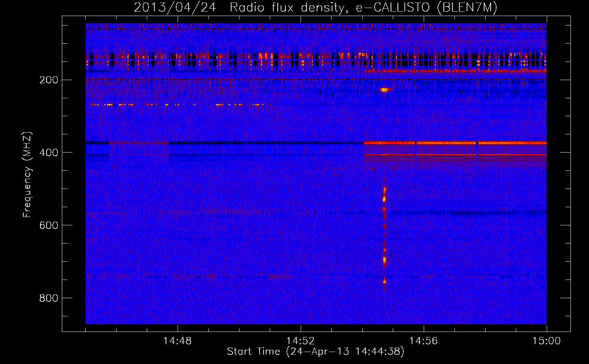Click the bright burst spot near 230 MHz
The image size is (589, 364).
tap(384, 90)
